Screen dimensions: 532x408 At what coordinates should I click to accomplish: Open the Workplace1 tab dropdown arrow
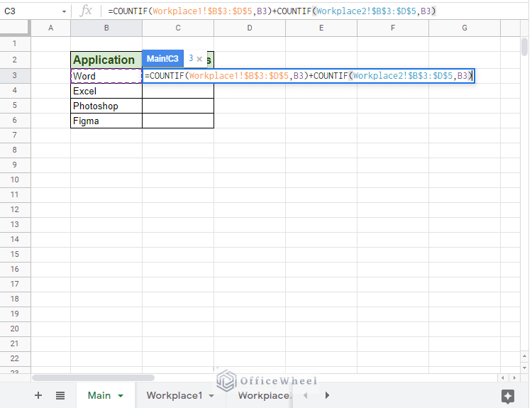coord(211,396)
